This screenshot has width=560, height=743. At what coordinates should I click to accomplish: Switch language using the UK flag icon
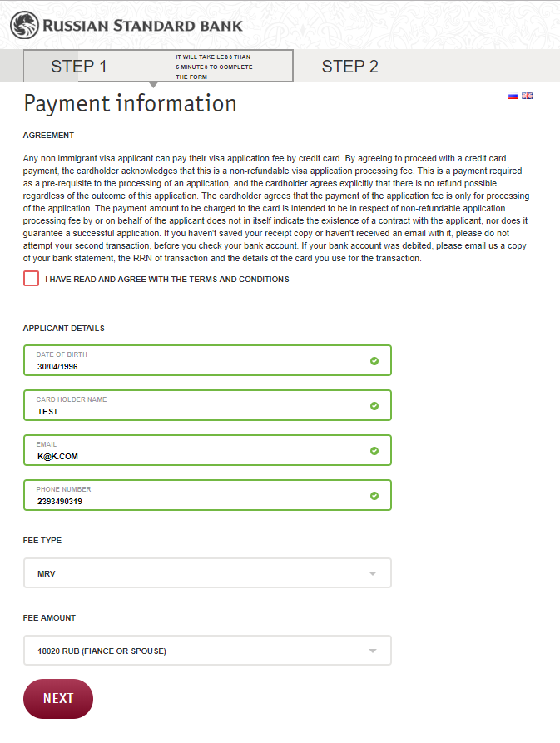[x=528, y=96]
